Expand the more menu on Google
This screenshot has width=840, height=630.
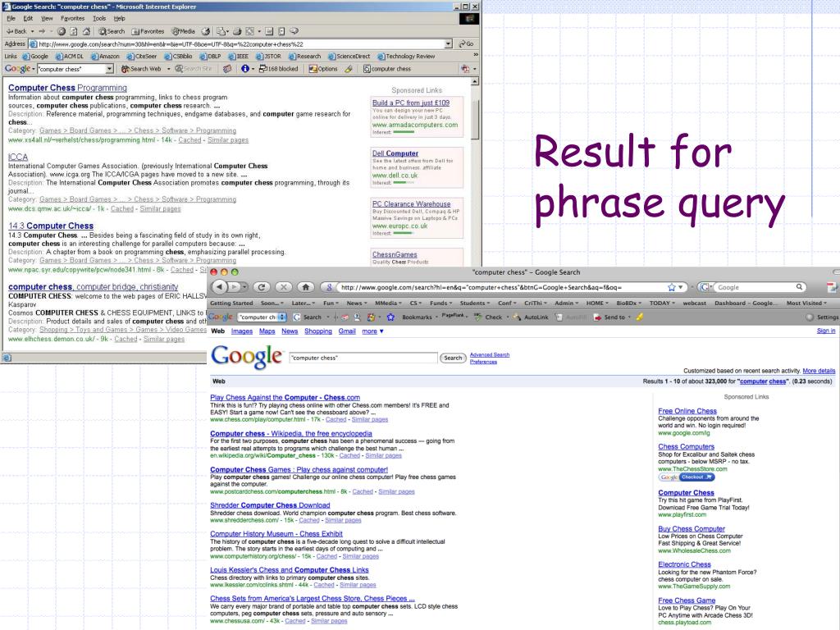click(x=372, y=331)
